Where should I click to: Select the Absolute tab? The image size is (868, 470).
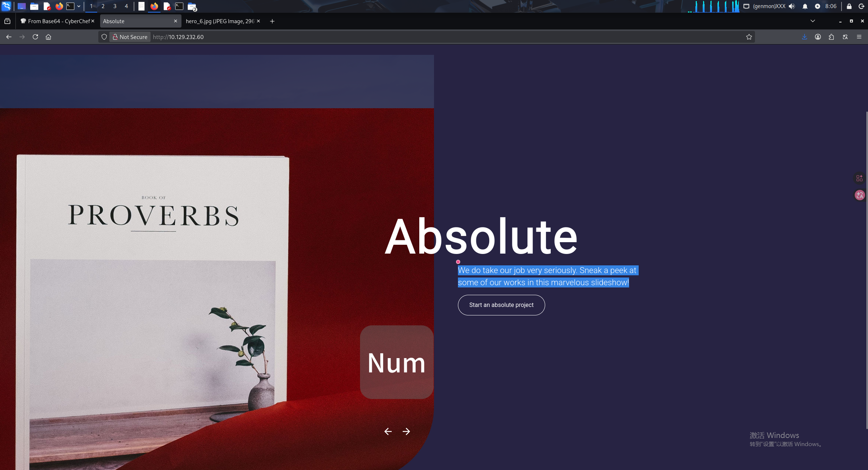click(140, 21)
